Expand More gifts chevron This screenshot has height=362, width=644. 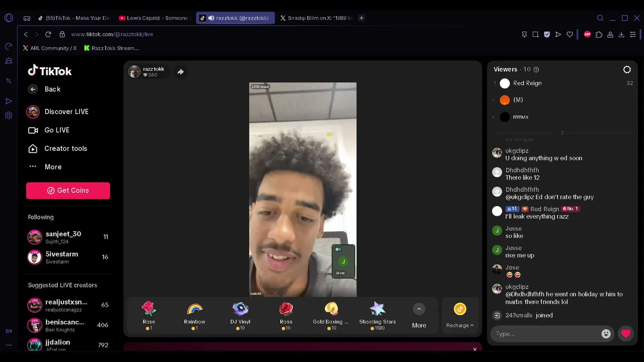coord(419,309)
